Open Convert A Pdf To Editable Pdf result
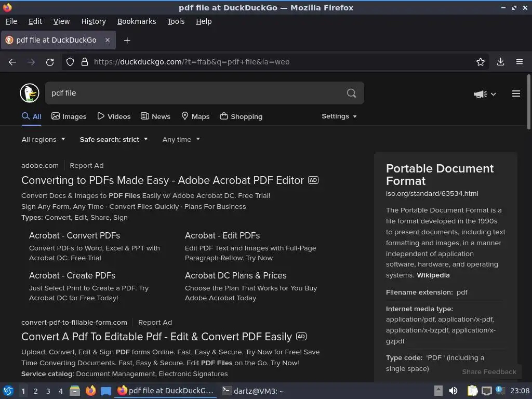This screenshot has height=399, width=532. click(156, 337)
